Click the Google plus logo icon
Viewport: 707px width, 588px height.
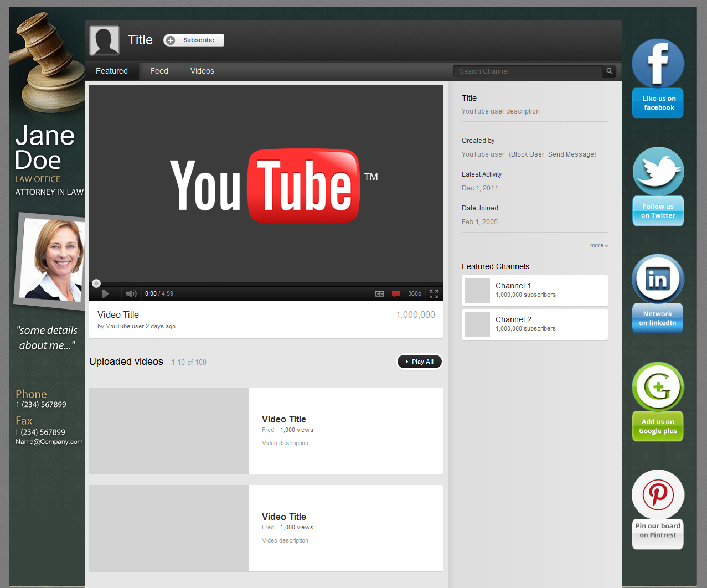click(658, 387)
